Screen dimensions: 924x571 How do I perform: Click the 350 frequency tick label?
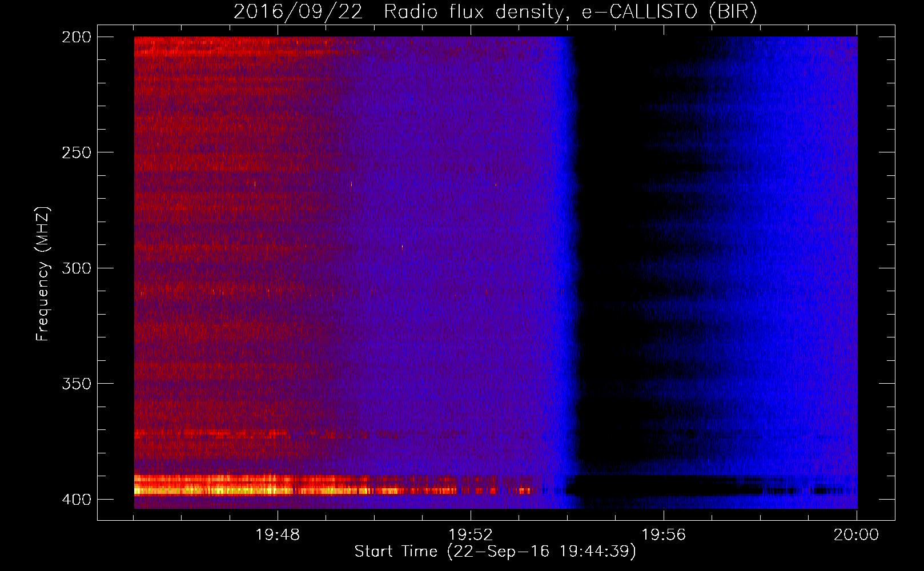tap(77, 383)
